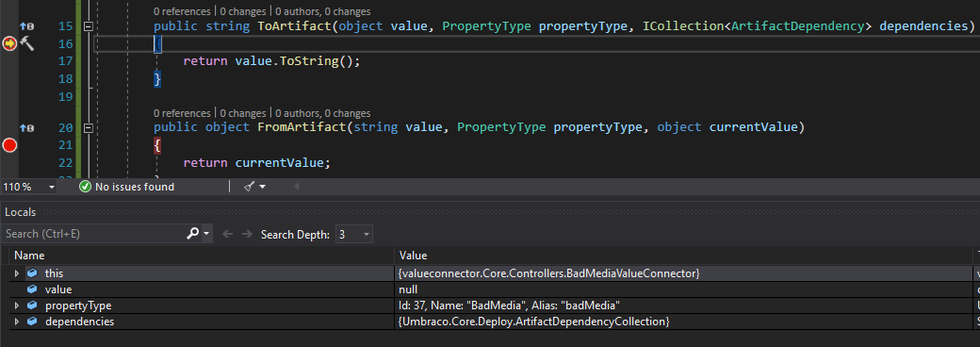Click 'ToArtifact' method name on line 15
The width and height of the screenshot is (980, 347).
click(294, 26)
